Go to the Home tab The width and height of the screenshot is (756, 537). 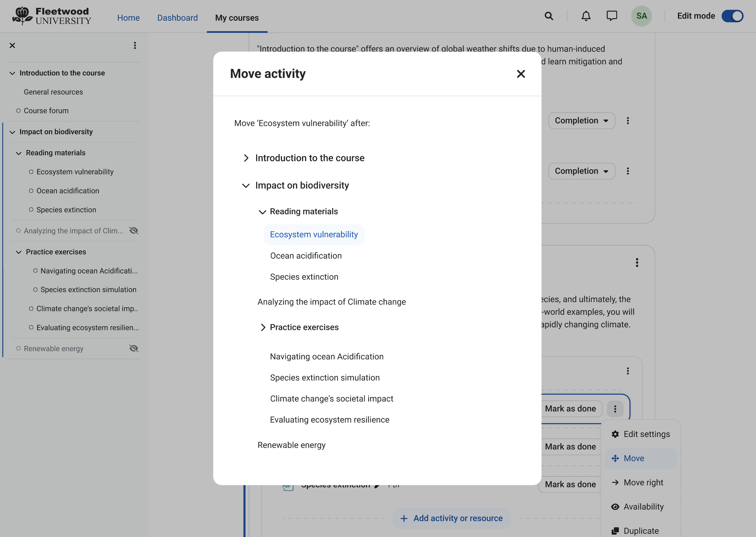[128, 18]
